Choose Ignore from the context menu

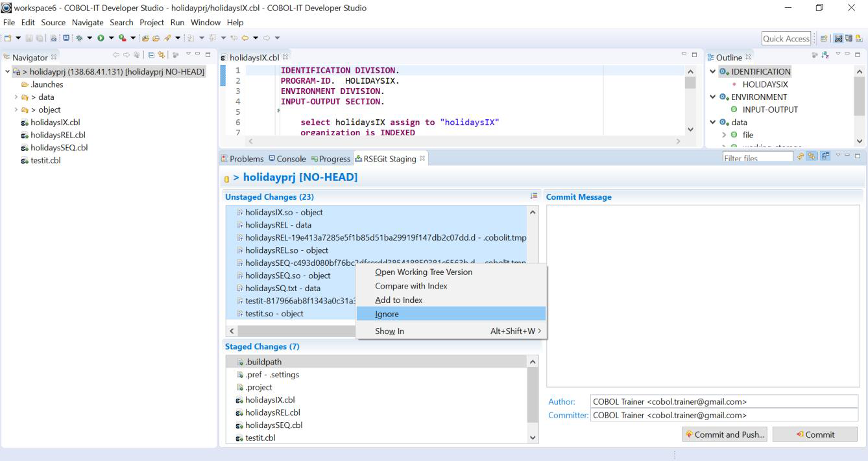(x=387, y=314)
